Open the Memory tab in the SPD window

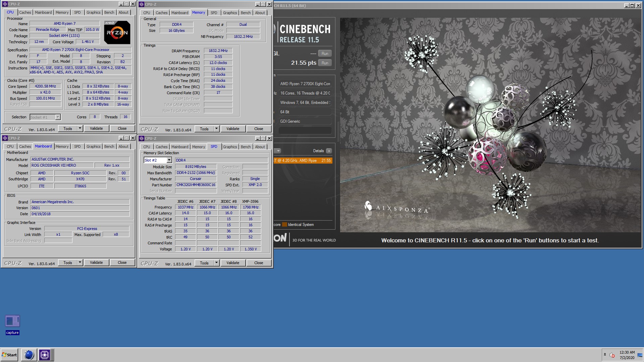[x=198, y=147]
